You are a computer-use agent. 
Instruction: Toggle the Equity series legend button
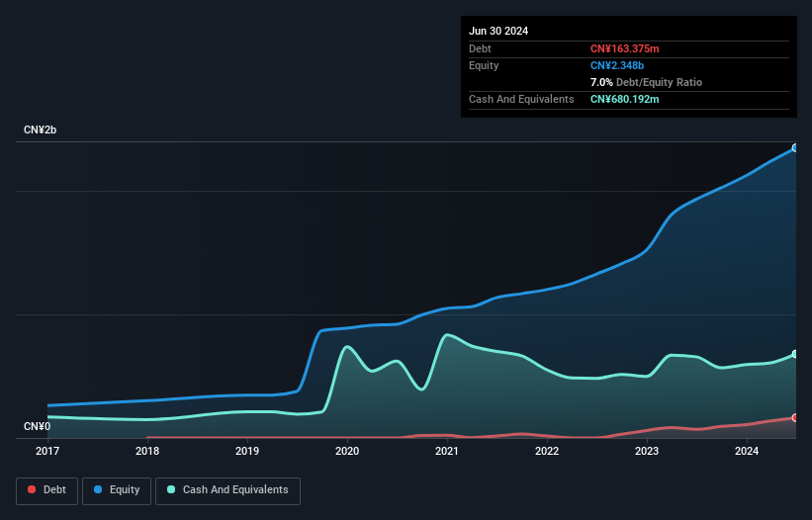click(117, 490)
